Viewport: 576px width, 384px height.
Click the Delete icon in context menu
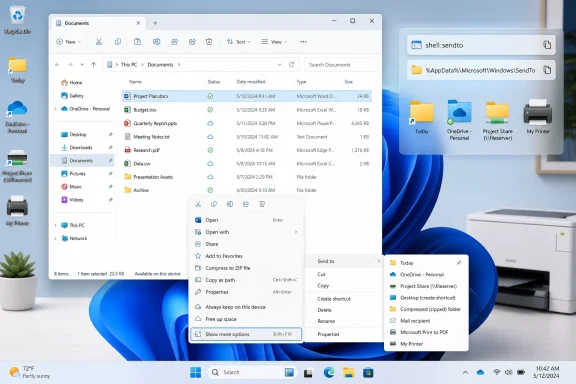click(262, 204)
